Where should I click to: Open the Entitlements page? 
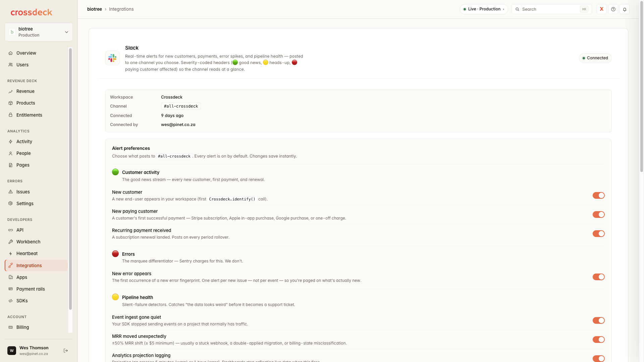pyautogui.click(x=36, y=115)
